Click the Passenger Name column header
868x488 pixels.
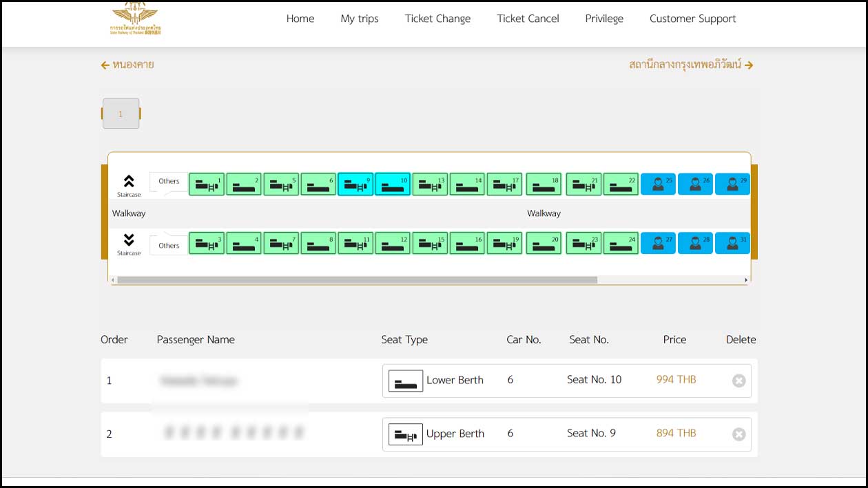pos(196,339)
